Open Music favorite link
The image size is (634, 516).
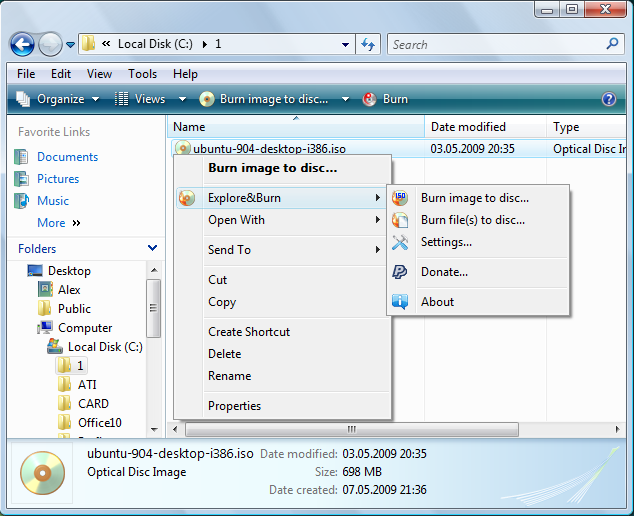coord(53,201)
